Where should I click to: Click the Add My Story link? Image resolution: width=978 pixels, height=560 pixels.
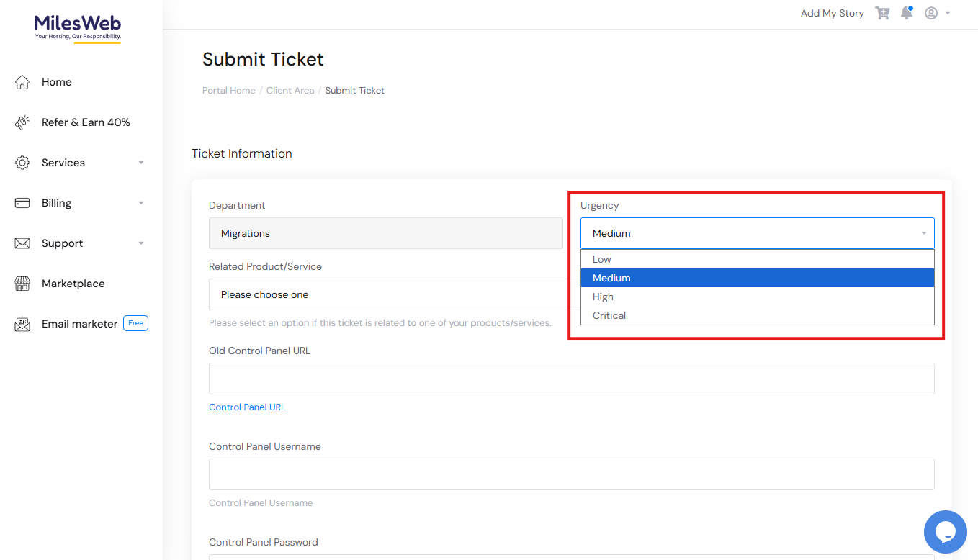click(x=832, y=13)
